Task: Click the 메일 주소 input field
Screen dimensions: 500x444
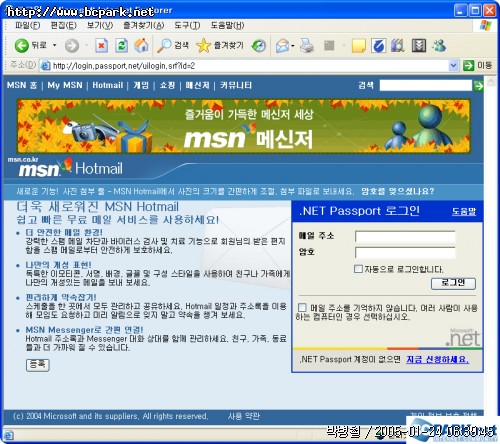Action: click(x=405, y=236)
